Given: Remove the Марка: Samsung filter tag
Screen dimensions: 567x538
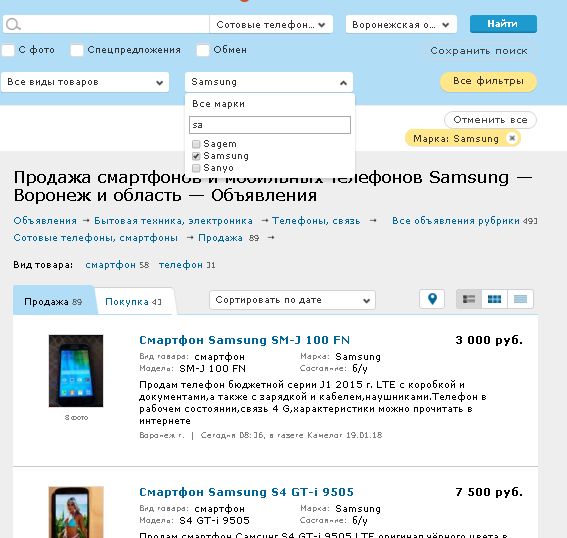Looking at the screenshot, I should tap(512, 138).
